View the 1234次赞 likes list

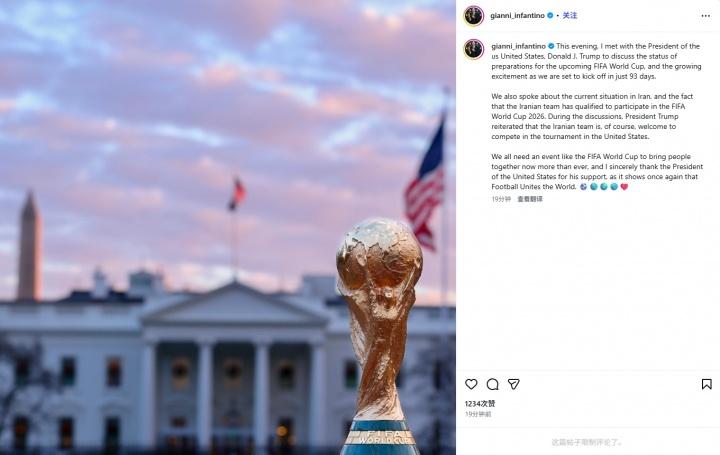click(x=480, y=404)
